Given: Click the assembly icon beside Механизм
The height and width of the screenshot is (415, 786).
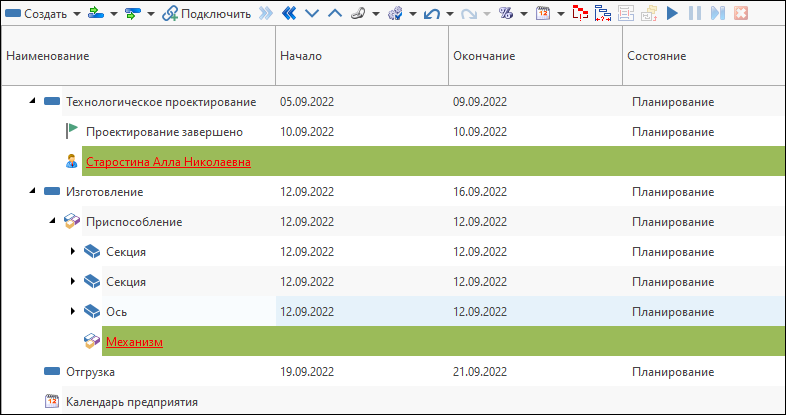Looking at the screenshot, I should pyautogui.click(x=92, y=341).
